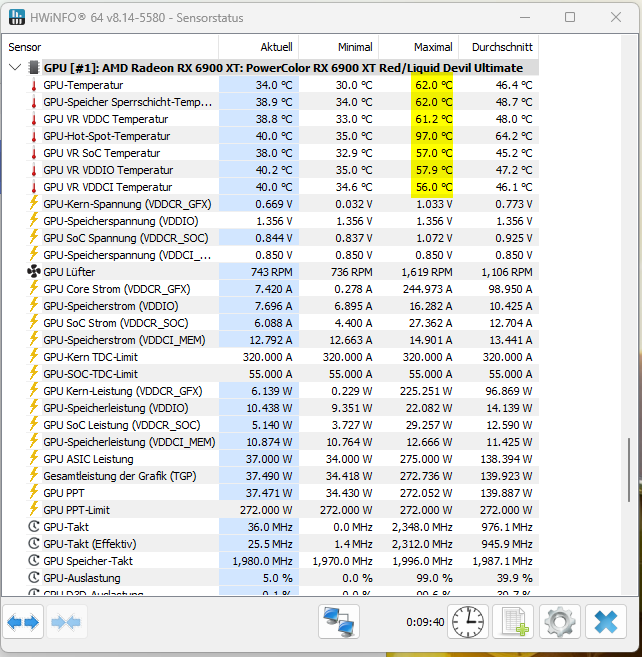Viewport: 642px width, 657px height.
Task: Click the Aktuell column header
Action: pyautogui.click(x=259, y=47)
